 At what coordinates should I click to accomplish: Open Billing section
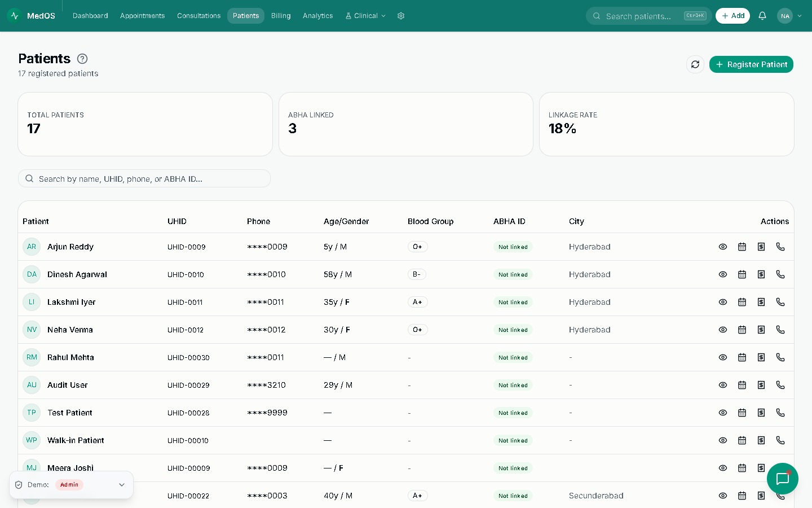tap(281, 16)
